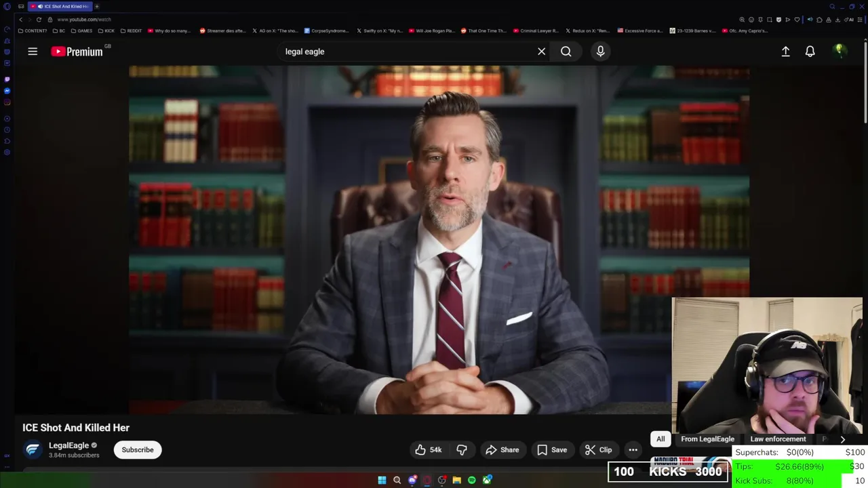The height and width of the screenshot is (488, 868).
Task: Show more filter chips with right arrow
Action: pos(843,439)
